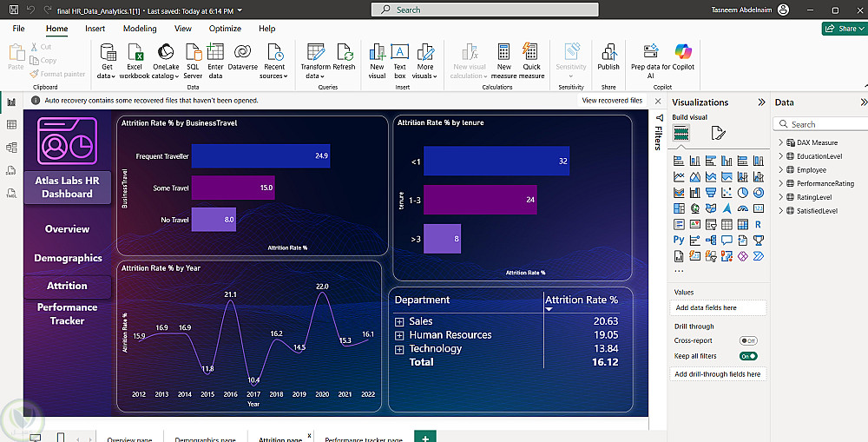Screen dimensions: 868x442
Task: Select the Pie chart visual
Action: point(743,193)
